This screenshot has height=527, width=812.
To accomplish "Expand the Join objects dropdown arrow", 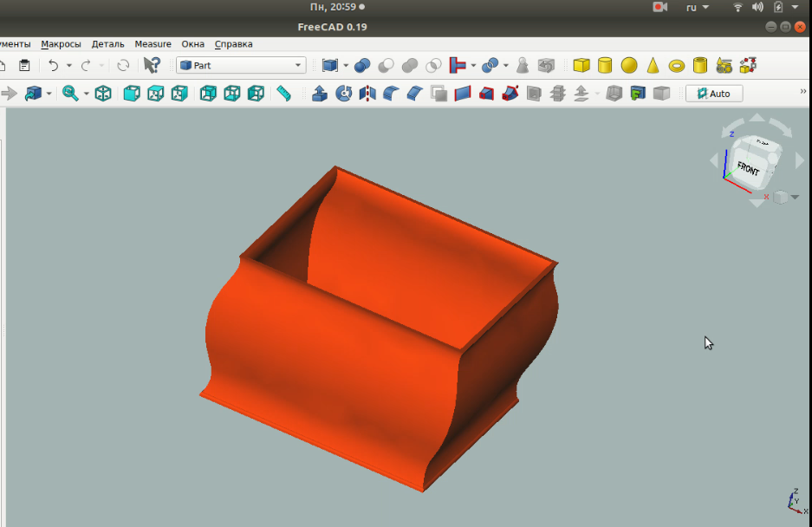I will [473, 65].
